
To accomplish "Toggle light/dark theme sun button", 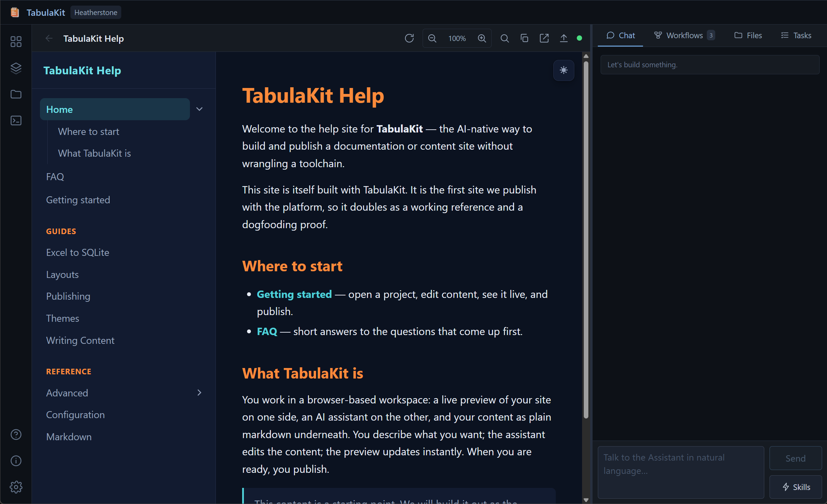I will [564, 70].
